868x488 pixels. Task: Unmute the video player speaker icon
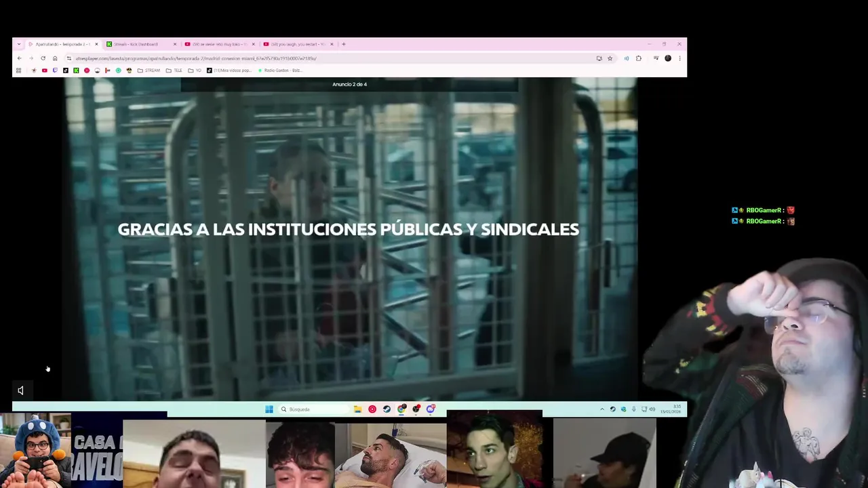20,390
